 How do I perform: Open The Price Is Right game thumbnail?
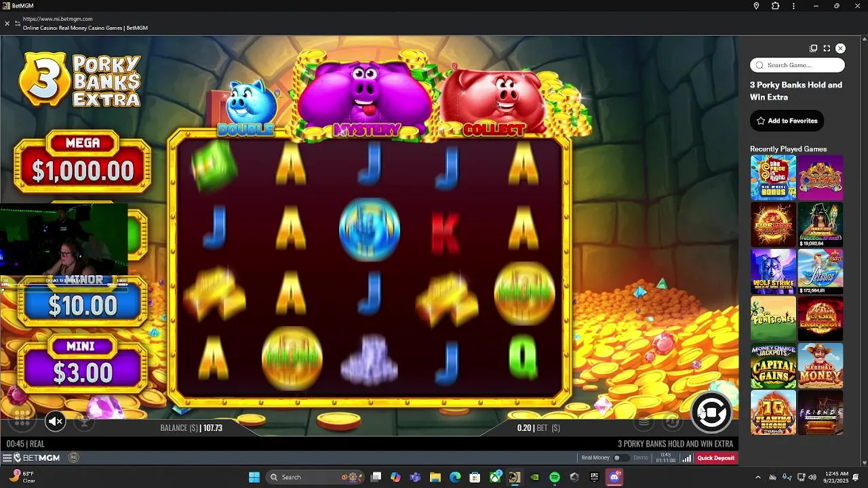773,178
